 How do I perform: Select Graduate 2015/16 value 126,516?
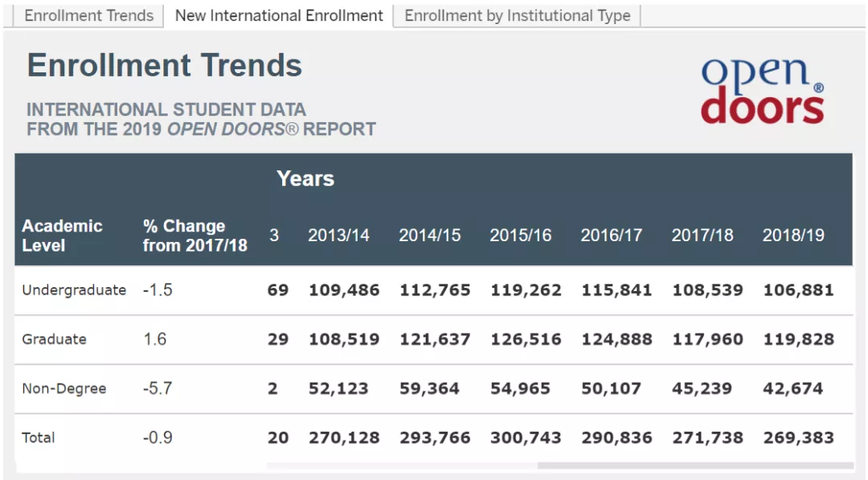[526, 339]
